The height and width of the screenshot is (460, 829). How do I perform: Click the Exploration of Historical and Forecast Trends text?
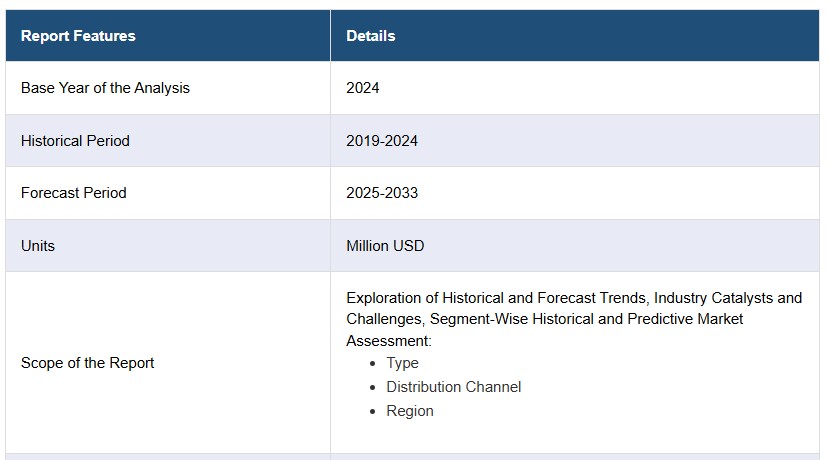(x=496, y=298)
